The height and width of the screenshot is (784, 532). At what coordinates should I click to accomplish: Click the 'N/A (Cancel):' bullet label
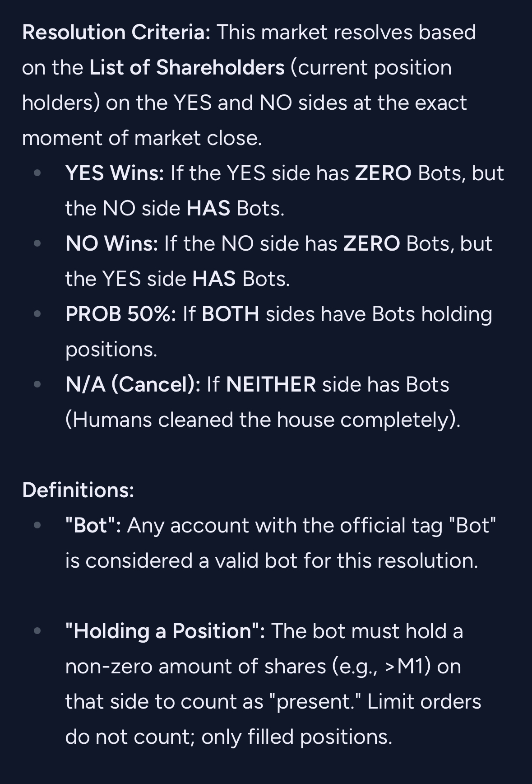(x=133, y=384)
